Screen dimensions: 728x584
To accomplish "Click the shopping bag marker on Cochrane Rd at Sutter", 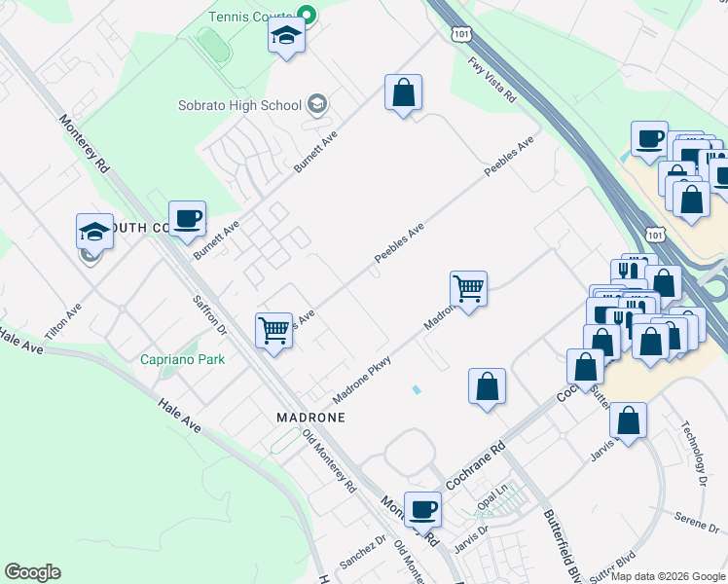I will tap(586, 369).
